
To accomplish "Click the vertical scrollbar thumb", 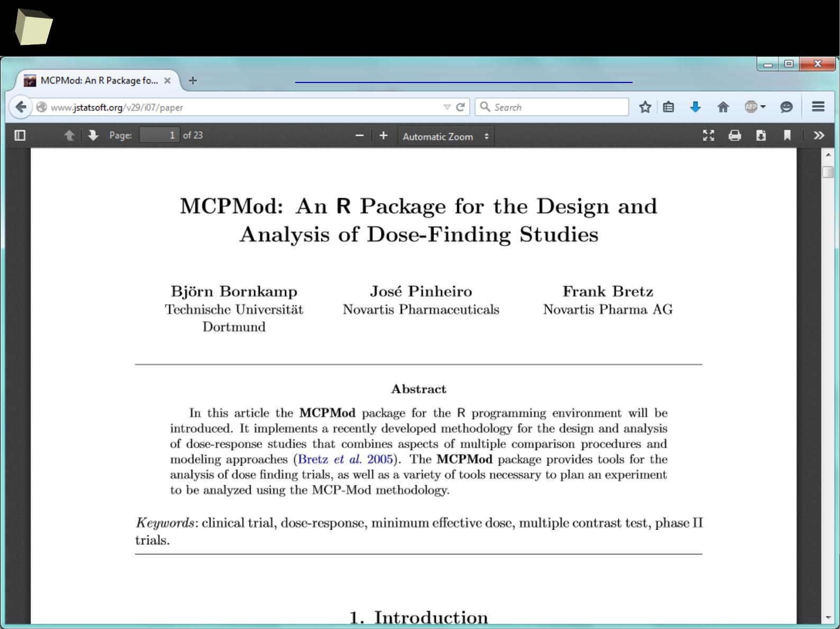I will [x=828, y=172].
